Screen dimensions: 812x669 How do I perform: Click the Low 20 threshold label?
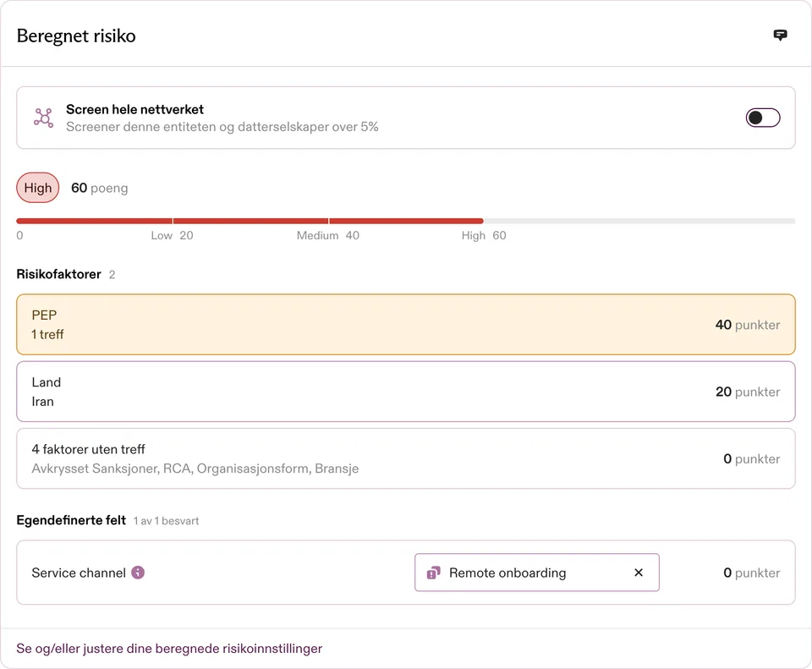(172, 236)
